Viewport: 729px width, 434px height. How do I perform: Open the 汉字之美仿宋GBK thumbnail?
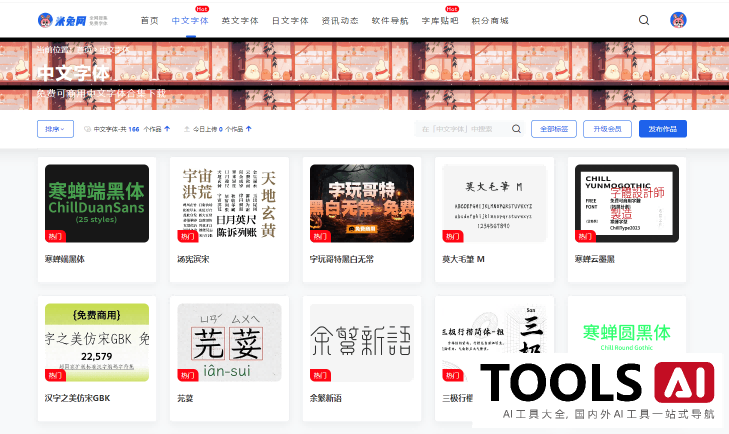[97, 342]
